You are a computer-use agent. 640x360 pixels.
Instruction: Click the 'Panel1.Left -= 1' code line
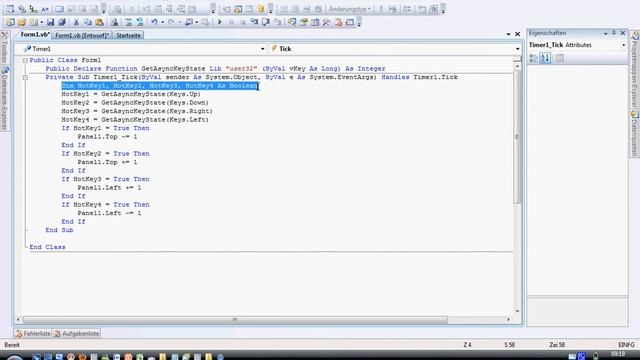(x=109, y=213)
